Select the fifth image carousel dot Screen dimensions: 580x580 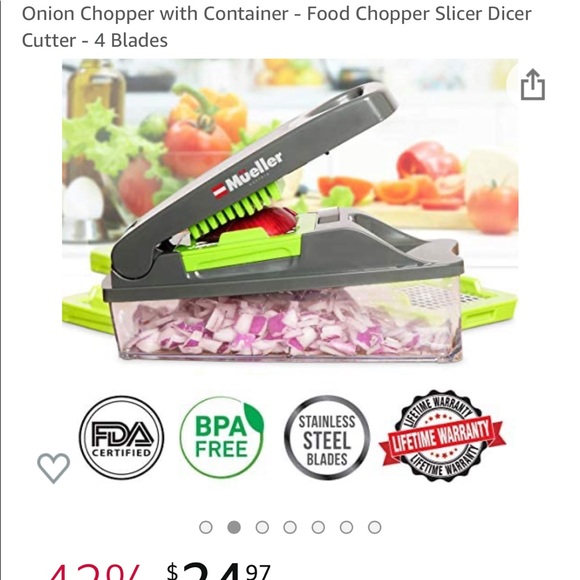click(318, 527)
